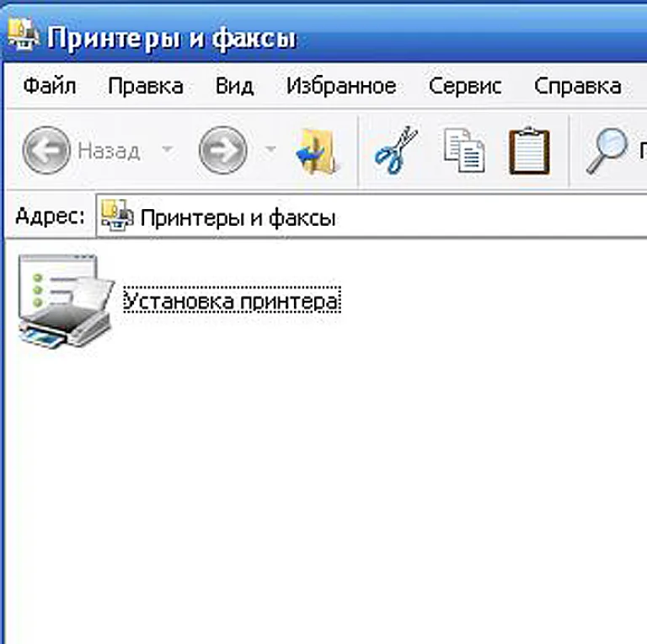Image resolution: width=647 pixels, height=644 pixels.
Task: Click the forward arrow button
Action: [223, 150]
